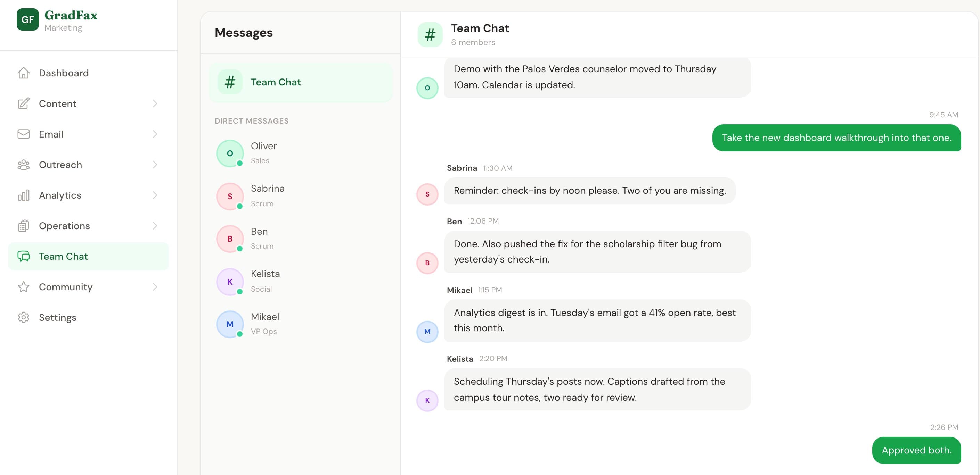Open Oliver's avatar in direct messages
Viewport: 980px width, 475px height.
click(x=230, y=153)
